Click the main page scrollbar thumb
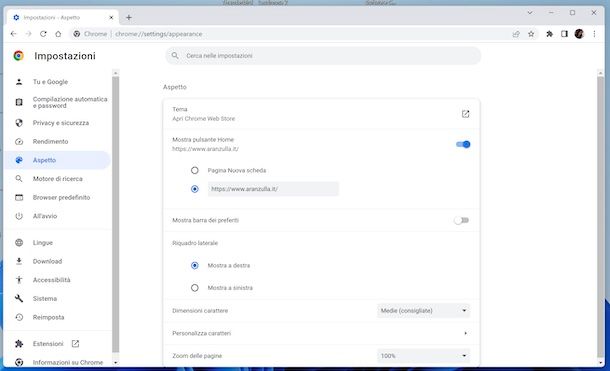The image size is (610, 371). [601, 217]
